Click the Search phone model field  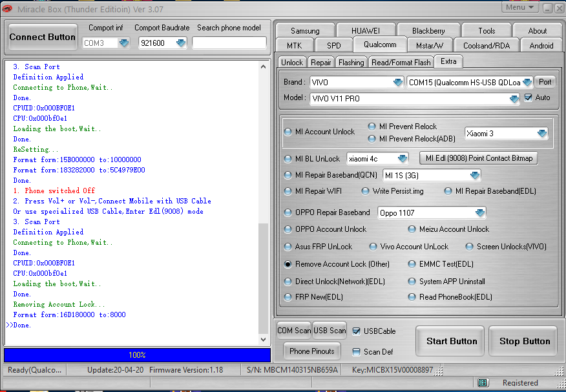(229, 43)
